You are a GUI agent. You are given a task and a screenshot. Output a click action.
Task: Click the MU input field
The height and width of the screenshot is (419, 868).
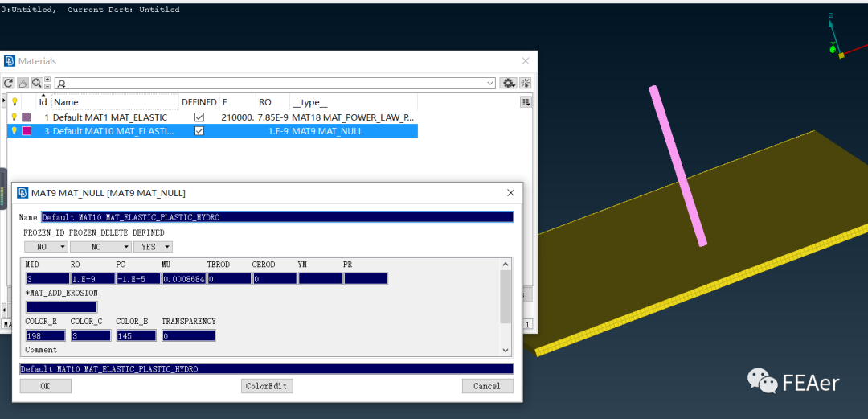click(183, 279)
